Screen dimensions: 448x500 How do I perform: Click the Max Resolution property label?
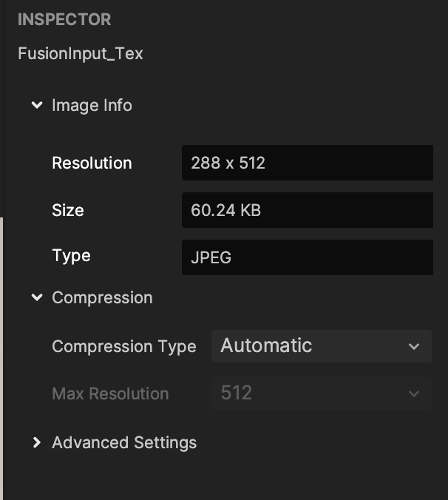pos(110,393)
